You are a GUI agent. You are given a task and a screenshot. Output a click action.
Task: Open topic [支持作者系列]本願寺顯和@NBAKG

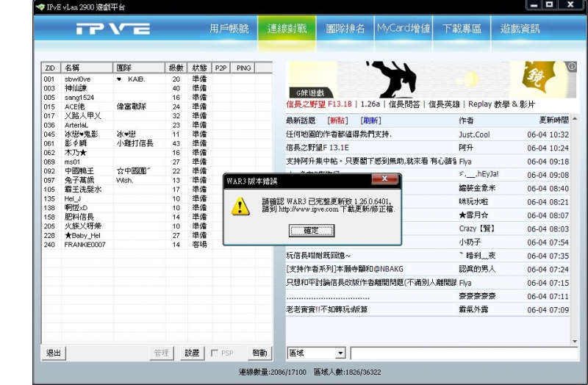(345, 269)
